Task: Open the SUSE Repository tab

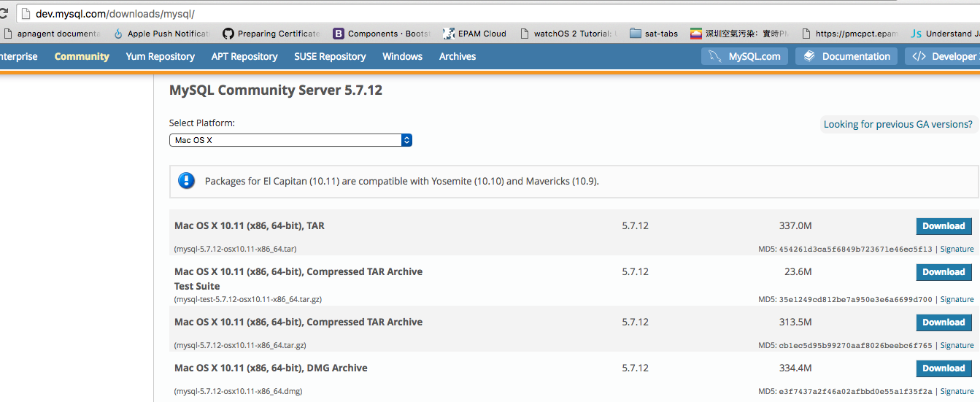Action: [330, 56]
